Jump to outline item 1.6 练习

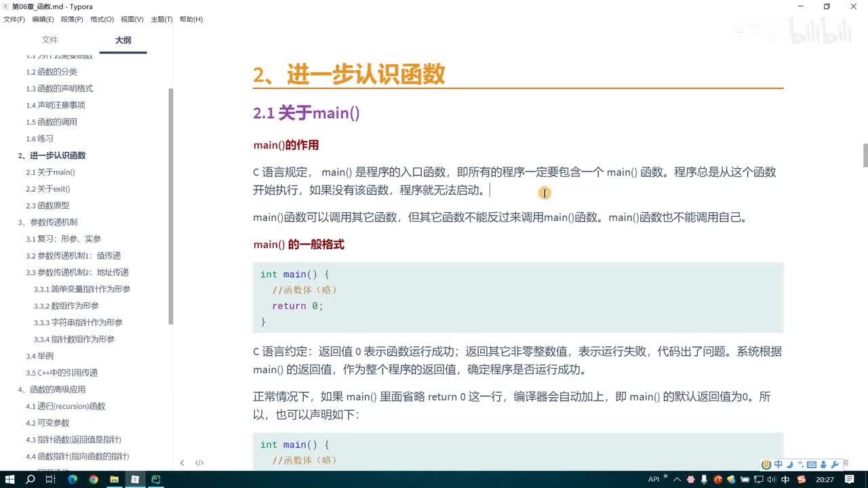pos(39,138)
